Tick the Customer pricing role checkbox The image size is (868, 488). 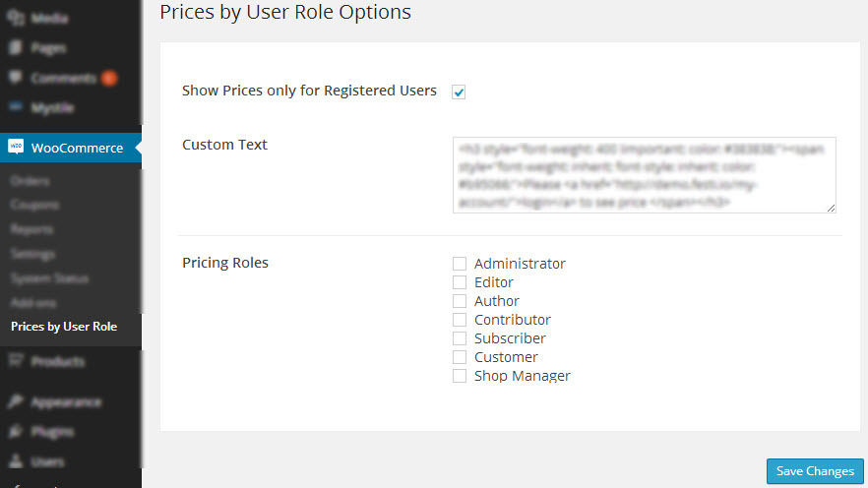[x=460, y=357]
